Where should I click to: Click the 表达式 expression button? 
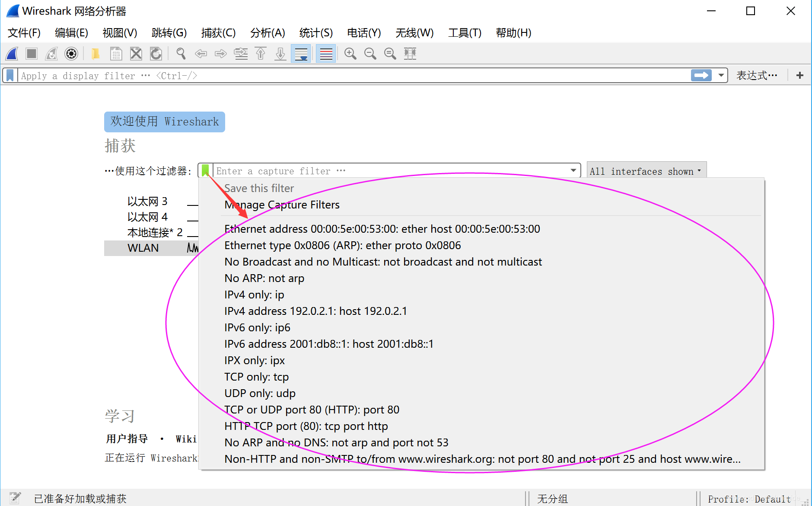757,75
